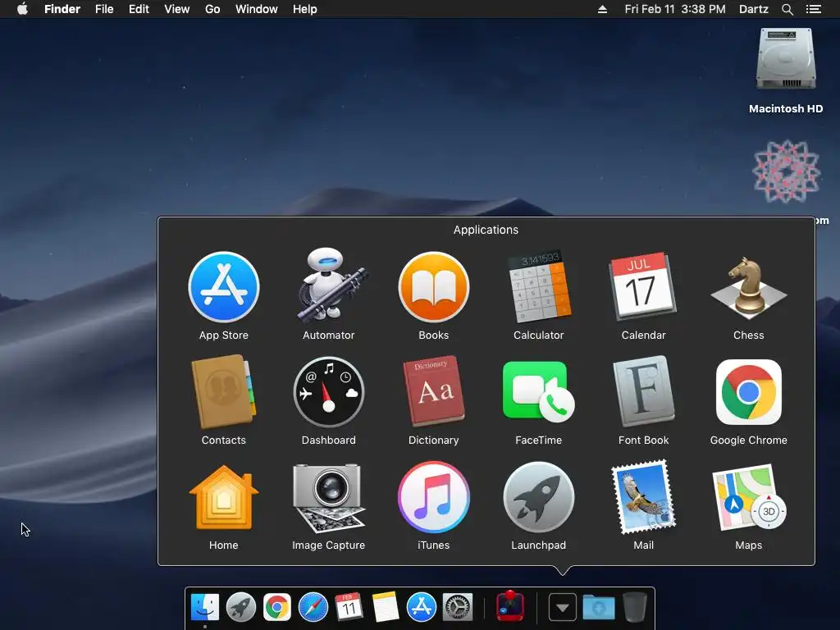Launch the Mail app
840x630 pixels.
(643, 497)
